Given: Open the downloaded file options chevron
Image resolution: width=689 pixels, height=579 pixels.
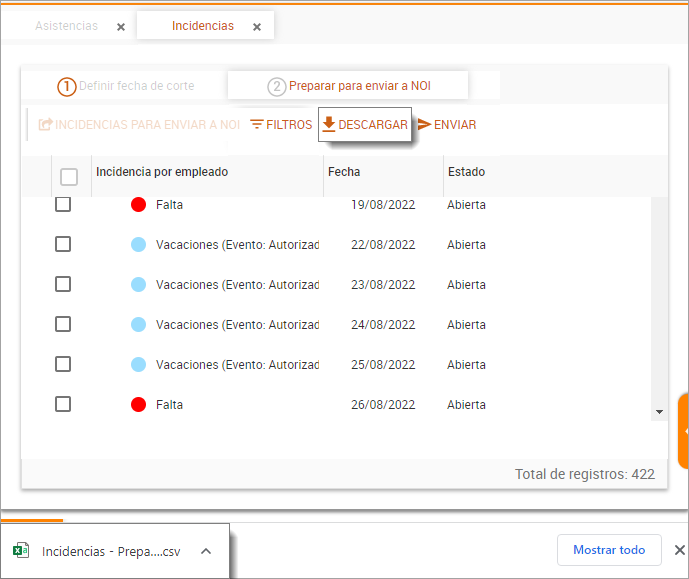Looking at the screenshot, I should coord(205,551).
